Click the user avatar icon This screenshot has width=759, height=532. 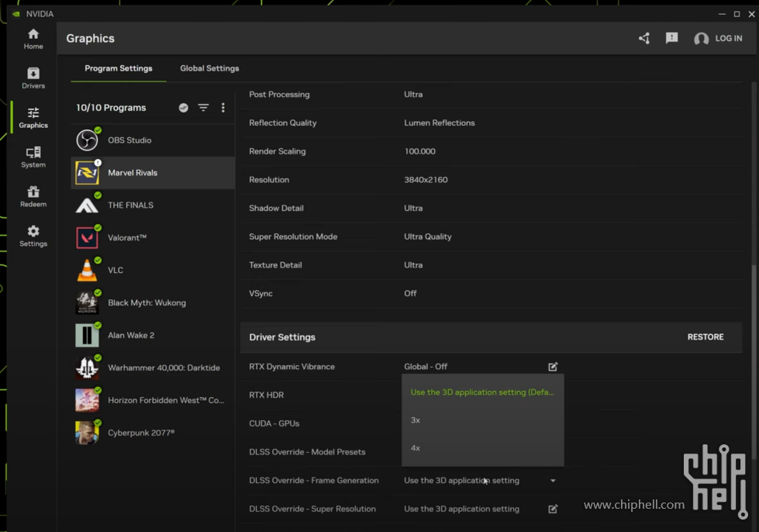click(x=701, y=38)
